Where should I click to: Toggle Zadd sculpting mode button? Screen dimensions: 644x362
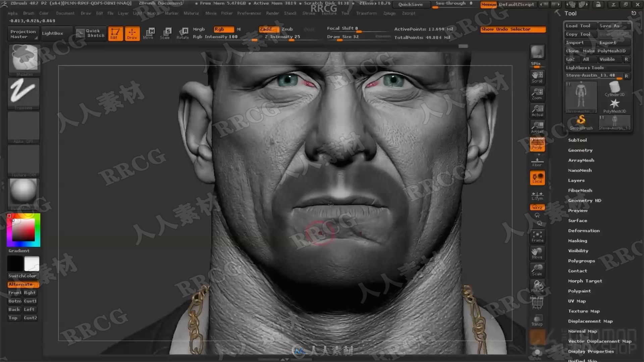(x=265, y=29)
